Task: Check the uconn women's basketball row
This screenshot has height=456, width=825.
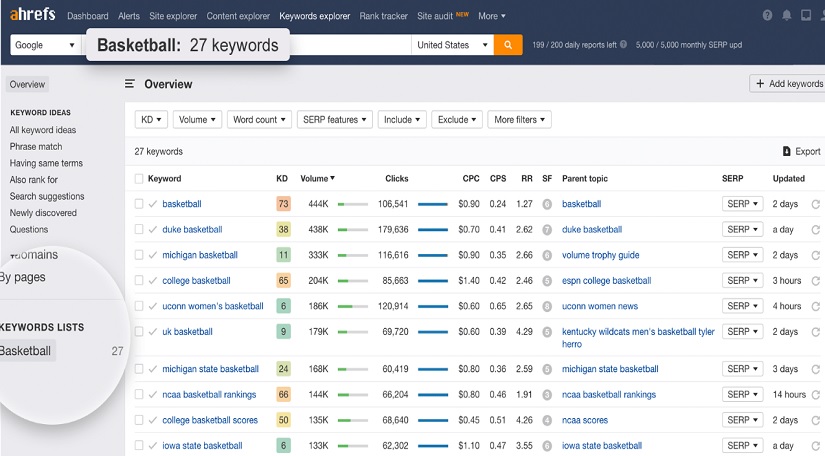Action: pos(139,306)
